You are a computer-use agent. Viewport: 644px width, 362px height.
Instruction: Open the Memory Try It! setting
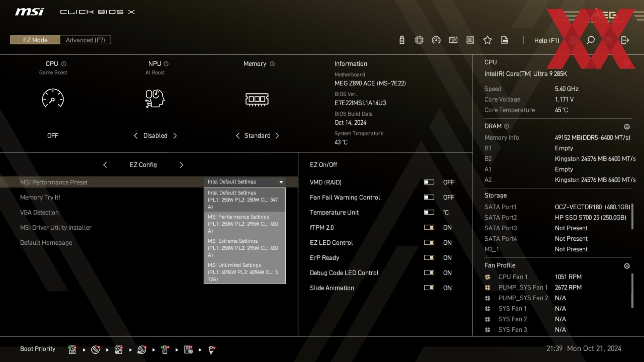click(x=40, y=197)
